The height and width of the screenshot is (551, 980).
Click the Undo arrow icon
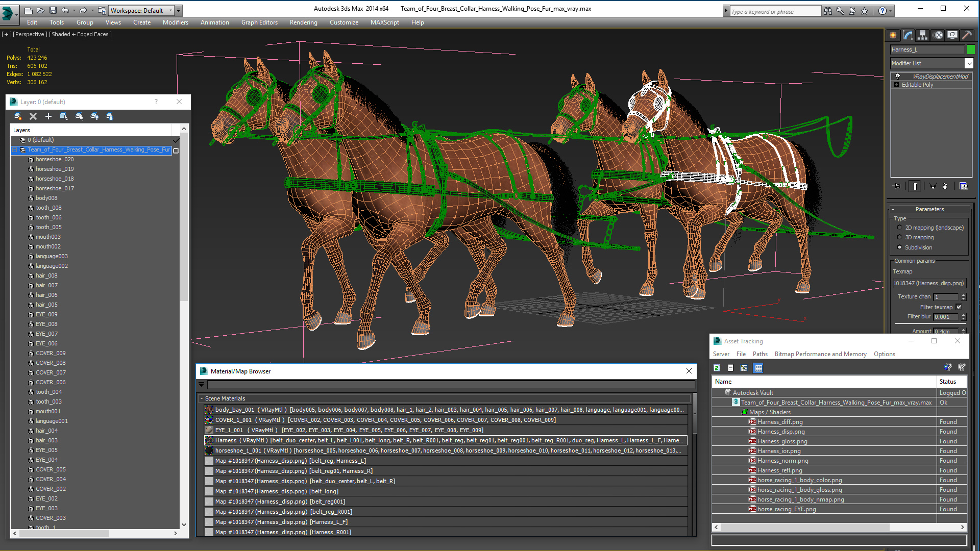[x=65, y=10]
